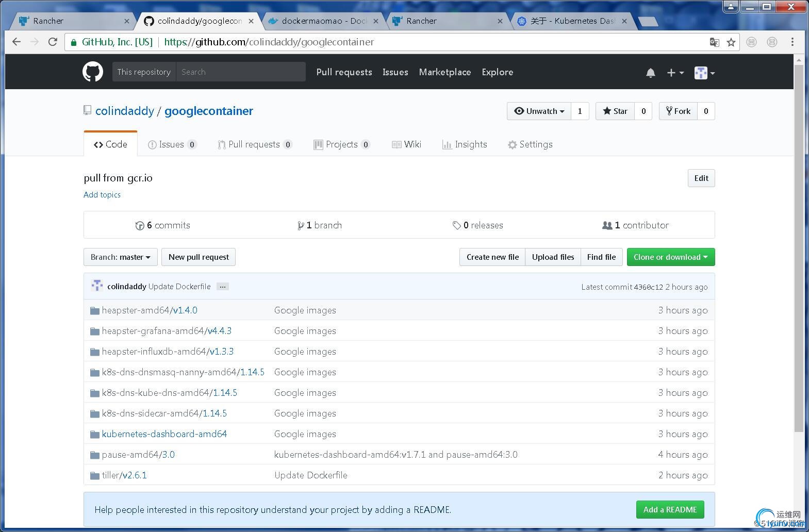Open the Projects tab
809x532 pixels.
pos(342,144)
